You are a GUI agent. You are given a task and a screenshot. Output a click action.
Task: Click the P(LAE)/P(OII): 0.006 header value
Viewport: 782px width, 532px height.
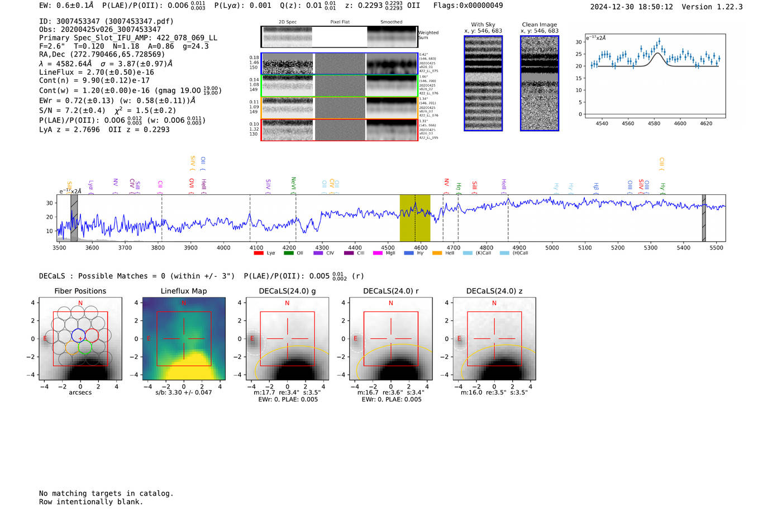point(154,6)
